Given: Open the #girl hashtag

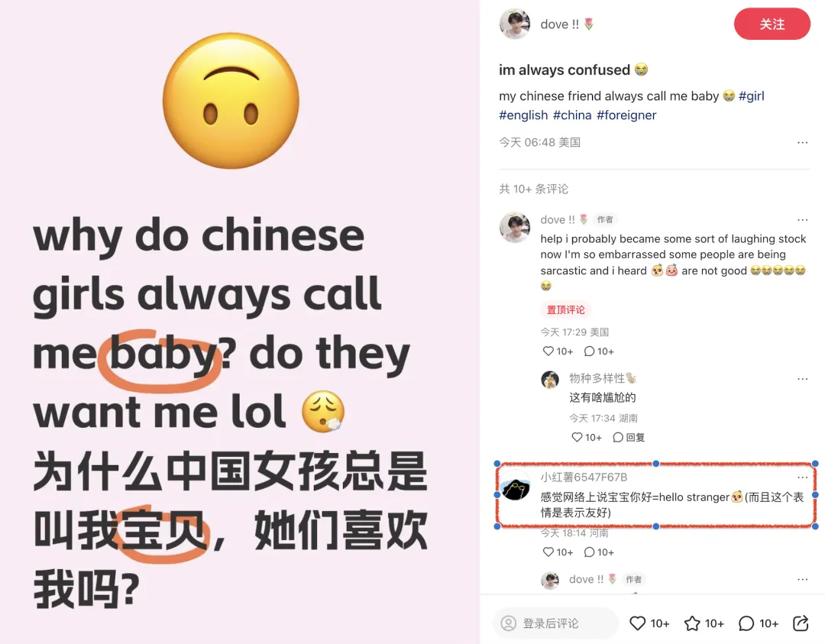Looking at the screenshot, I should pos(752,95).
